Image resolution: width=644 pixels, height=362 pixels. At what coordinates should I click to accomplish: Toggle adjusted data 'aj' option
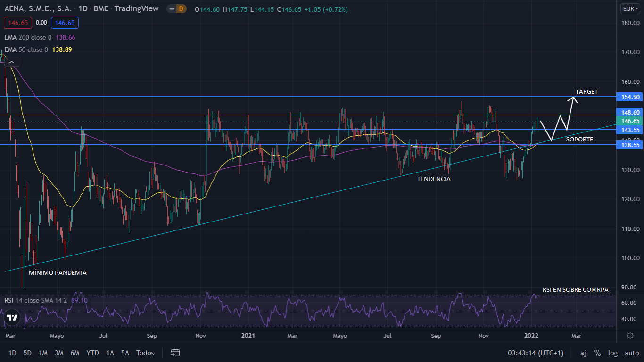click(x=583, y=353)
